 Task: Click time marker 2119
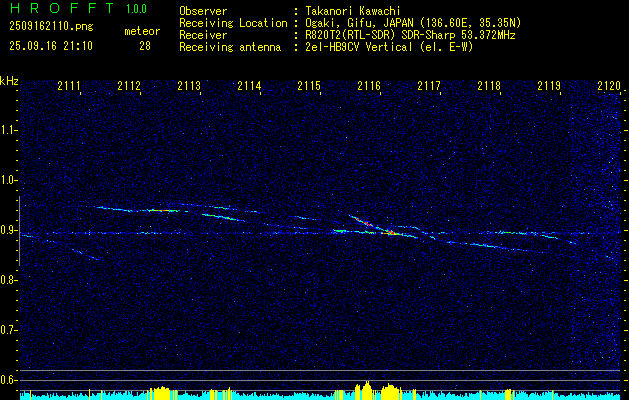point(549,86)
